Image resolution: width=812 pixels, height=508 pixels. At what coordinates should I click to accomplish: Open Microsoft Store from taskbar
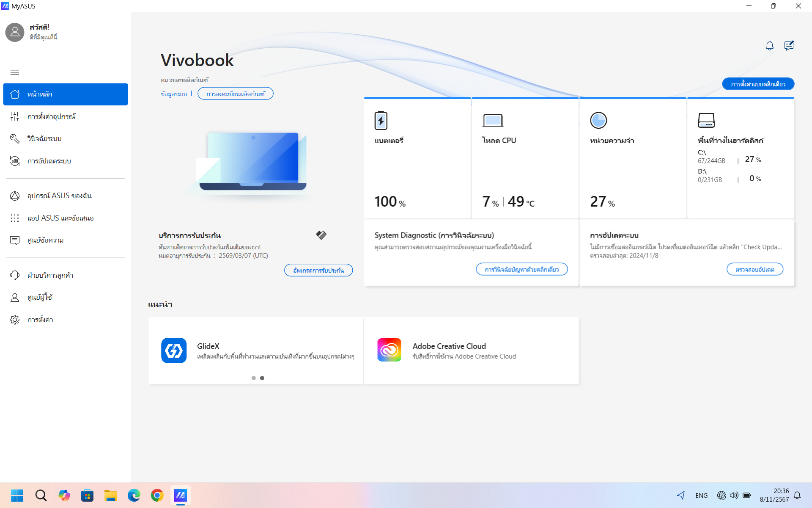87,495
